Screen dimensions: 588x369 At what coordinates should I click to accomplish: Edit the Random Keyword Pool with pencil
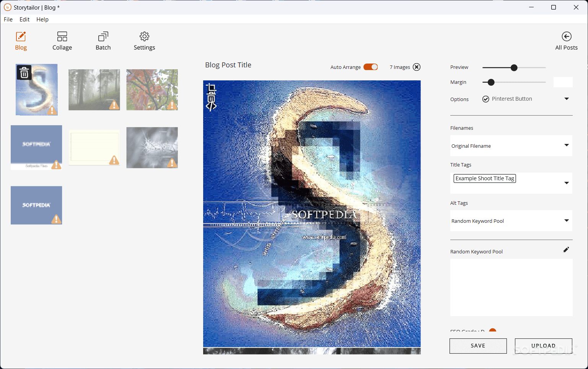566,250
